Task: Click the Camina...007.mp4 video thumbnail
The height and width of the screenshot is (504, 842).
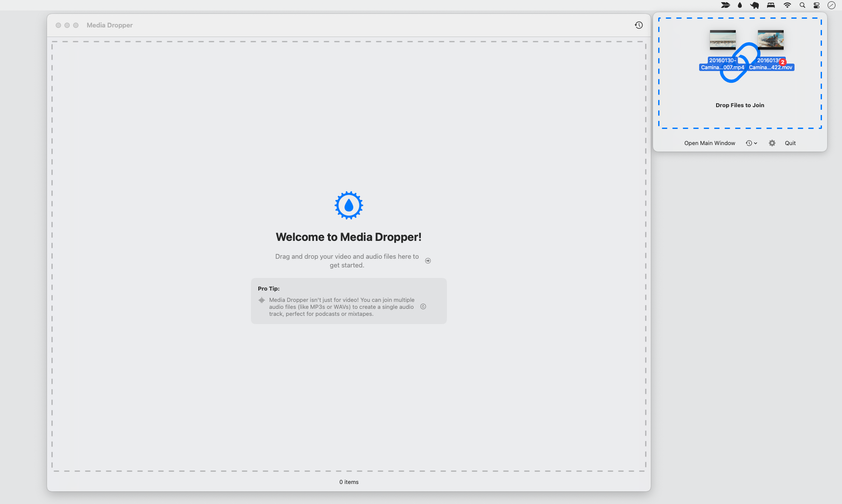Action: coord(723,40)
